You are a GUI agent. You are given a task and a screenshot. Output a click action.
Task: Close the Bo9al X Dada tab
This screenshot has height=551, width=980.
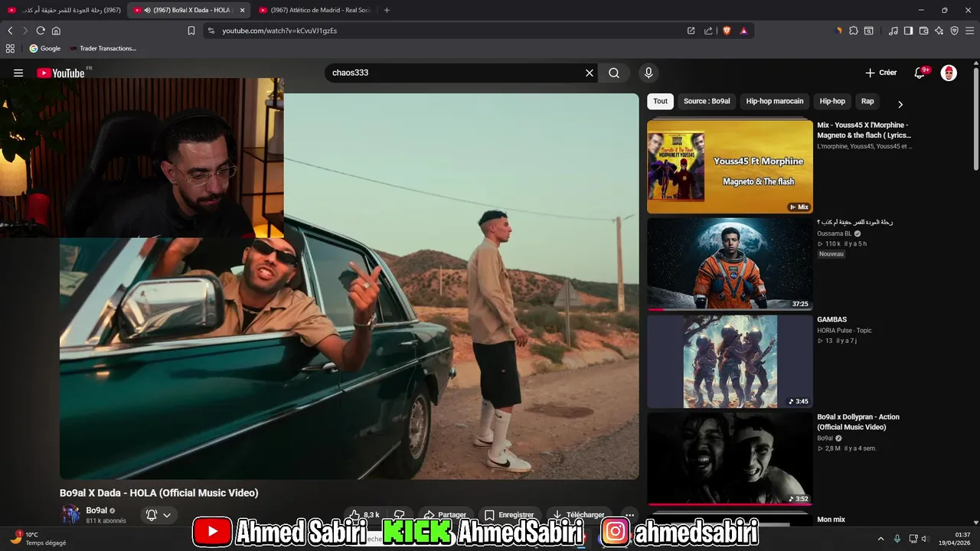tap(242, 10)
